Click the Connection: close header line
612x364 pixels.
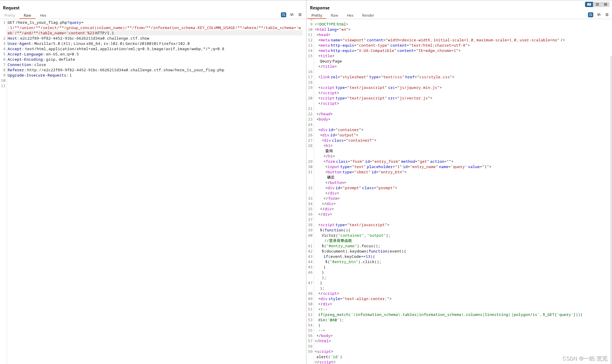[27, 65]
